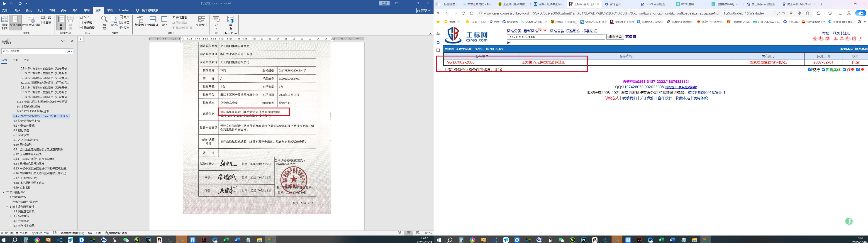The width and height of the screenshot is (868, 243).
Task: Open SharePoint 属性 properties
Action: (231, 23)
